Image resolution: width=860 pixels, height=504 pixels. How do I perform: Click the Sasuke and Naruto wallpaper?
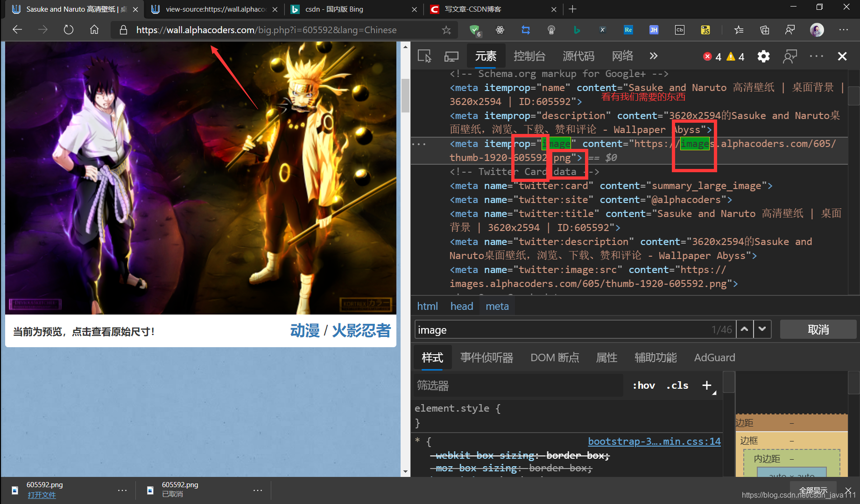tap(201, 178)
